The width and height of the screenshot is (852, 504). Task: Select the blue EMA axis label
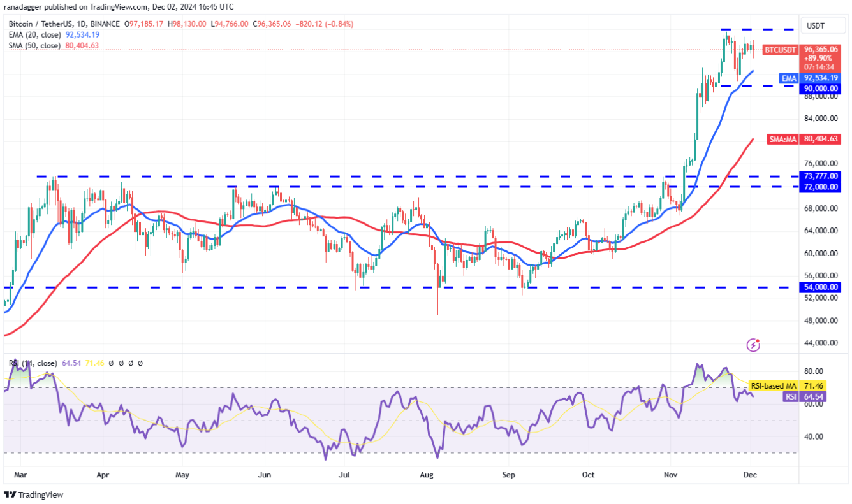[x=789, y=78]
